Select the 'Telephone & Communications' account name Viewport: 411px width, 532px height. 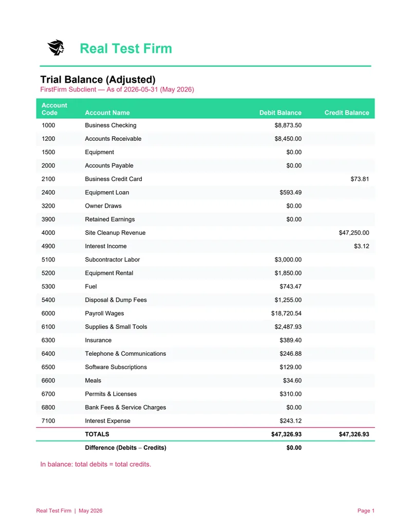coord(125,354)
